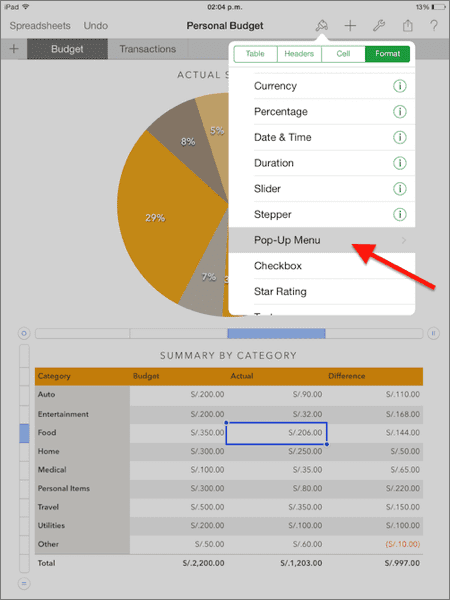Select the negative (S/.10.00) difference cell
Screen dimensions: 450x600
click(x=374, y=544)
